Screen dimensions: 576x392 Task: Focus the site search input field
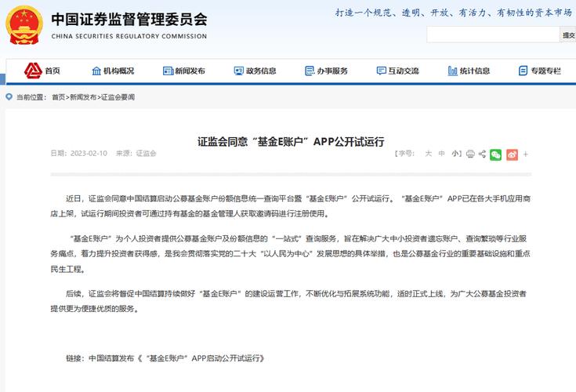click(493, 34)
